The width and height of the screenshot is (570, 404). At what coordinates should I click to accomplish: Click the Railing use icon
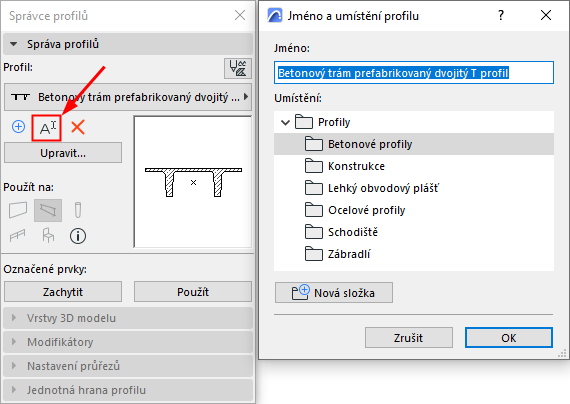[x=18, y=236]
